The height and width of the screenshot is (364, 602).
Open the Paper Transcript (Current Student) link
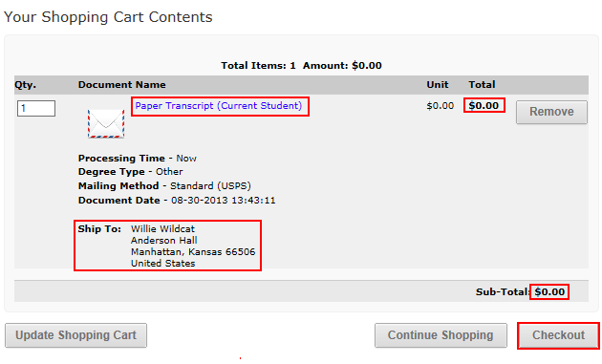click(x=219, y=106)
